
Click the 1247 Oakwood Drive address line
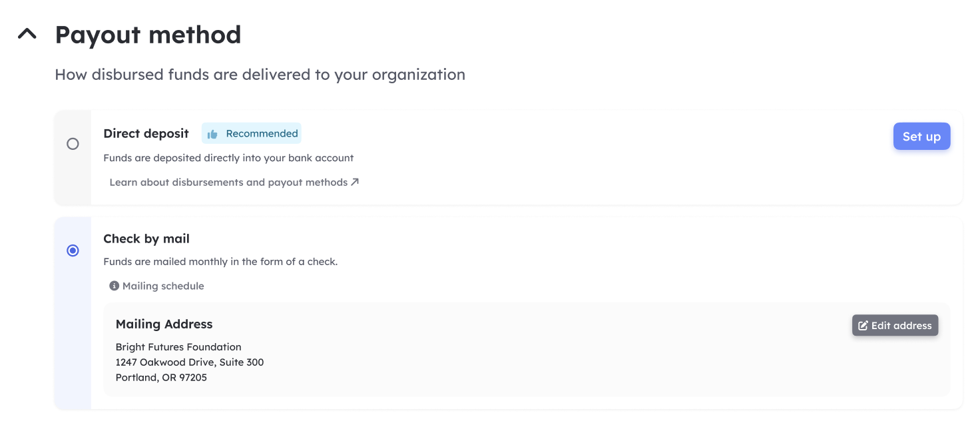190,362
